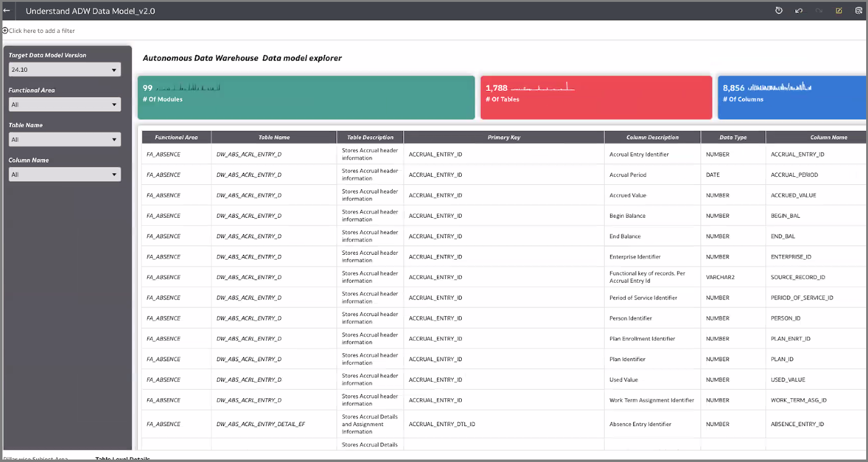
Task: Expand the Functional Area filter dropdown
Action: tap(65, 105)
